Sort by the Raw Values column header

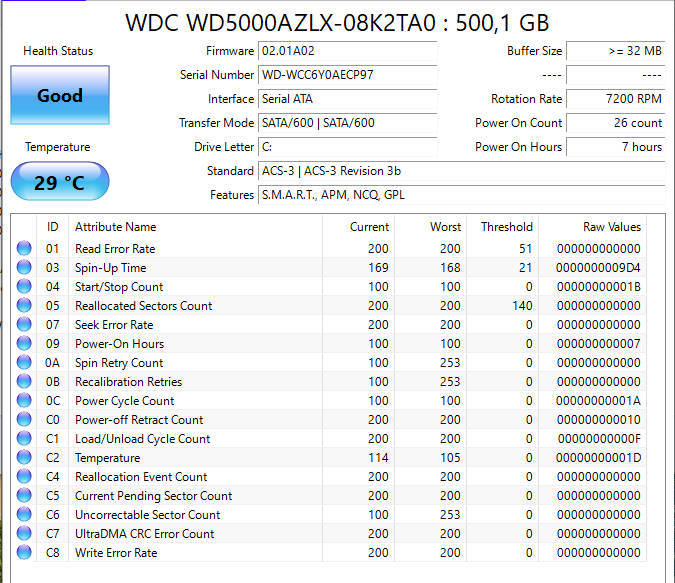[612, 227]
